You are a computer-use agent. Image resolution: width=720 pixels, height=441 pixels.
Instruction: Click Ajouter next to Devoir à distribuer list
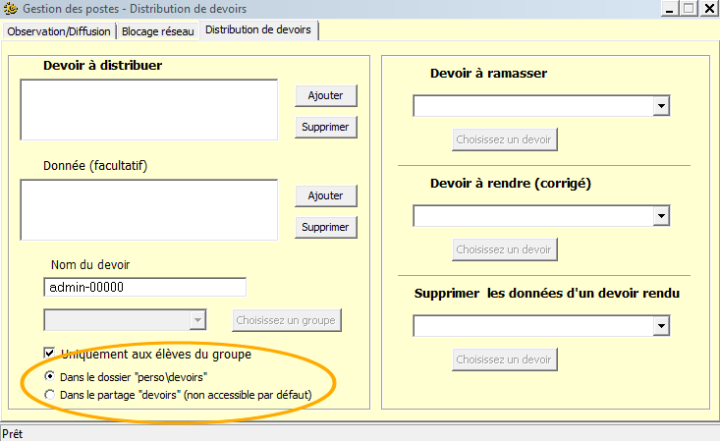pyautogui.click(x=325, y=95)
